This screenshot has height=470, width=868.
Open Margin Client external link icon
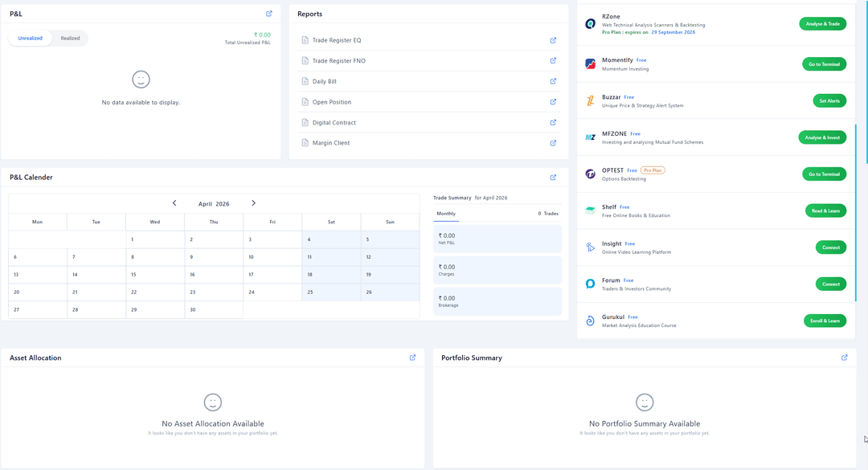(553, 143)
